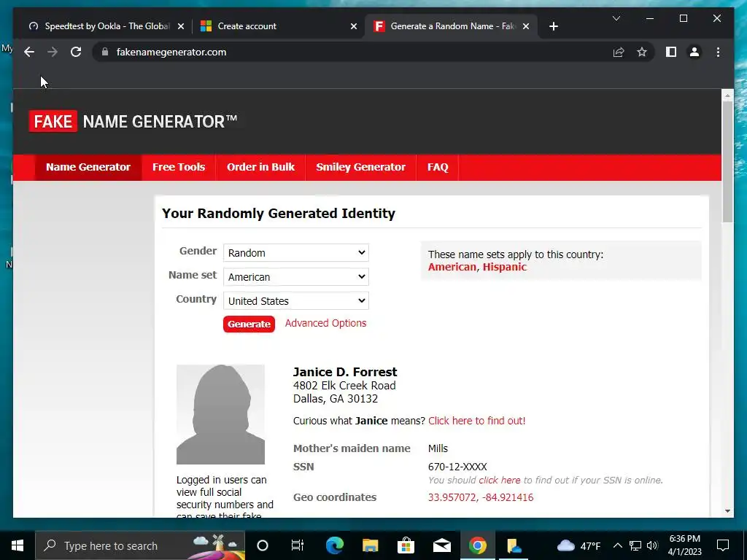Expand the Gender dropdown
Viewport: 747px width, 560px height.
[x=296, y=252]
